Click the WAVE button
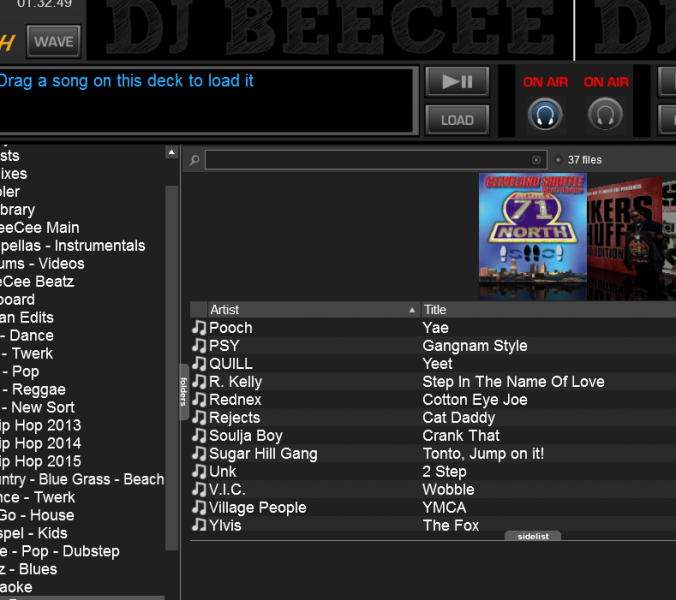Viewport: 676px width, 600px height. point(53,41)
